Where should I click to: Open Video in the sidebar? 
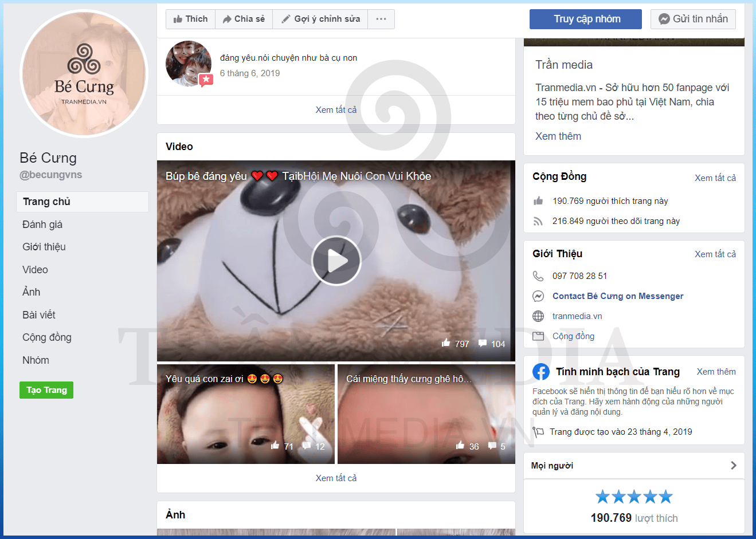tap(35, 270)
